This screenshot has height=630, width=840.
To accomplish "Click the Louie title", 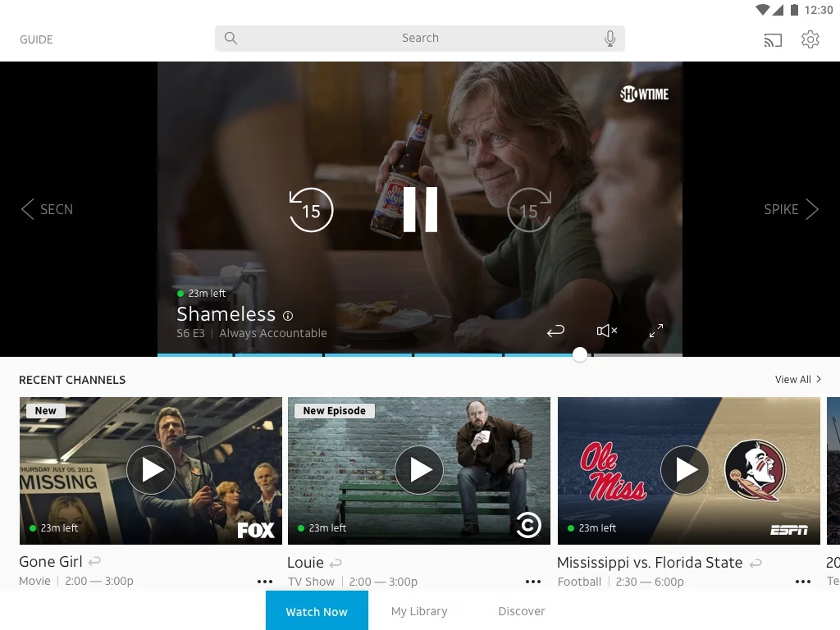I will 305,563.
